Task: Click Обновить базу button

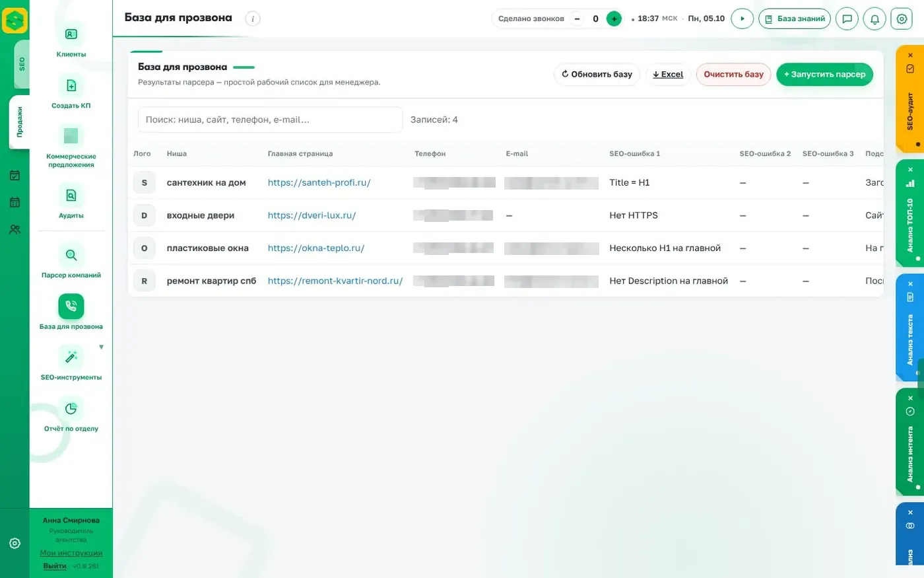Action: [x=597, y=74]
